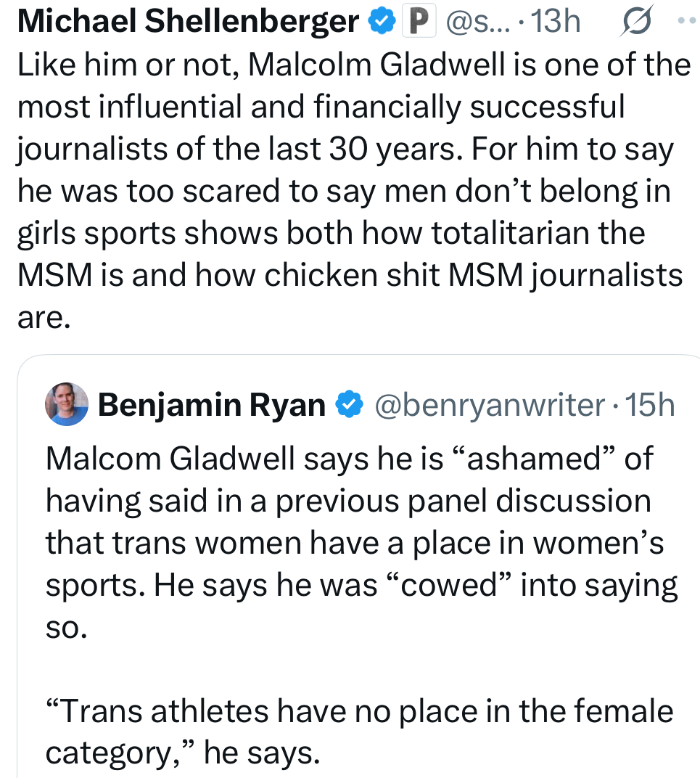Screen dimensions: 700x778
Task: Open Michael Shellenberger's profile name
Action: point(187,23)
